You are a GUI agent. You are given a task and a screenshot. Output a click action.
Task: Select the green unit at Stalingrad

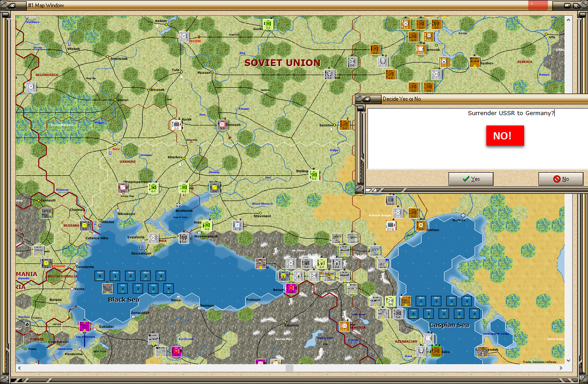click(x=314, y=175)
